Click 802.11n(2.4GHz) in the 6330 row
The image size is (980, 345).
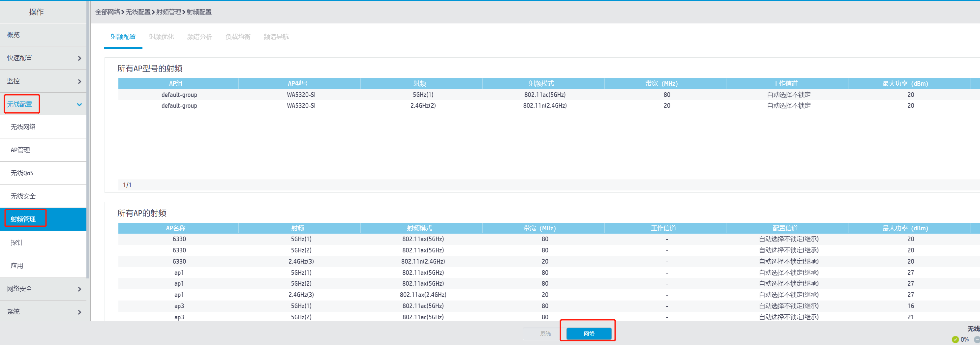tap(423, 262)
